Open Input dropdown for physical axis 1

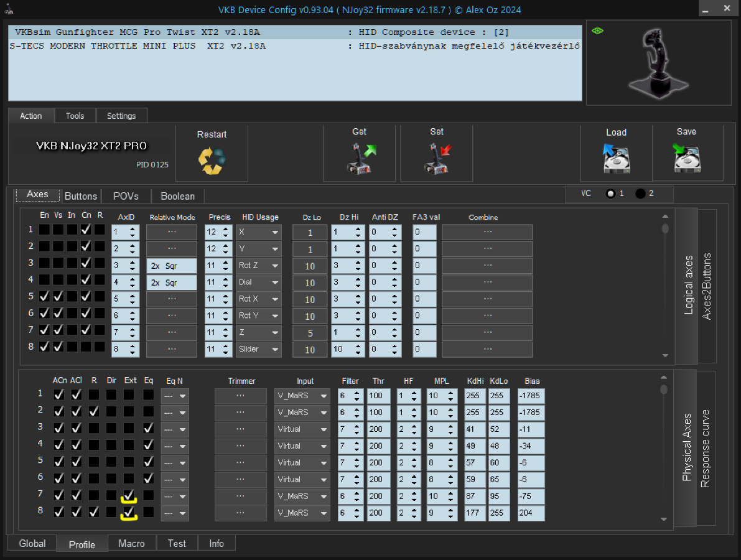[302, 396]
